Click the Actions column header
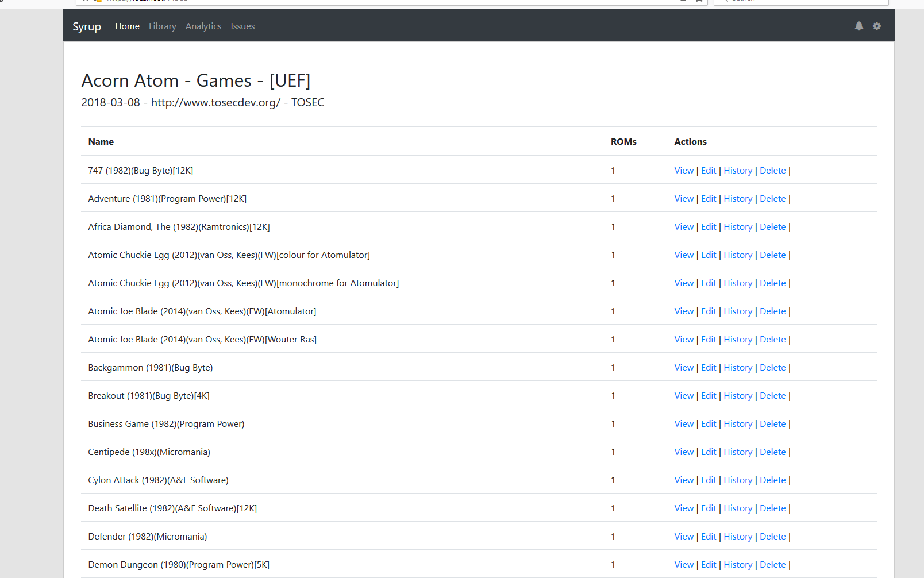Screen dimensions: 924x578 pos(690,142)
